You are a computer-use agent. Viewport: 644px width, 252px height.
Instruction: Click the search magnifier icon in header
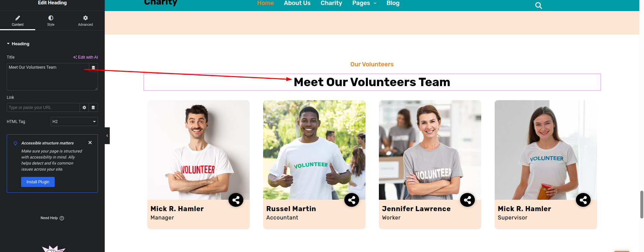click(538, 5)
